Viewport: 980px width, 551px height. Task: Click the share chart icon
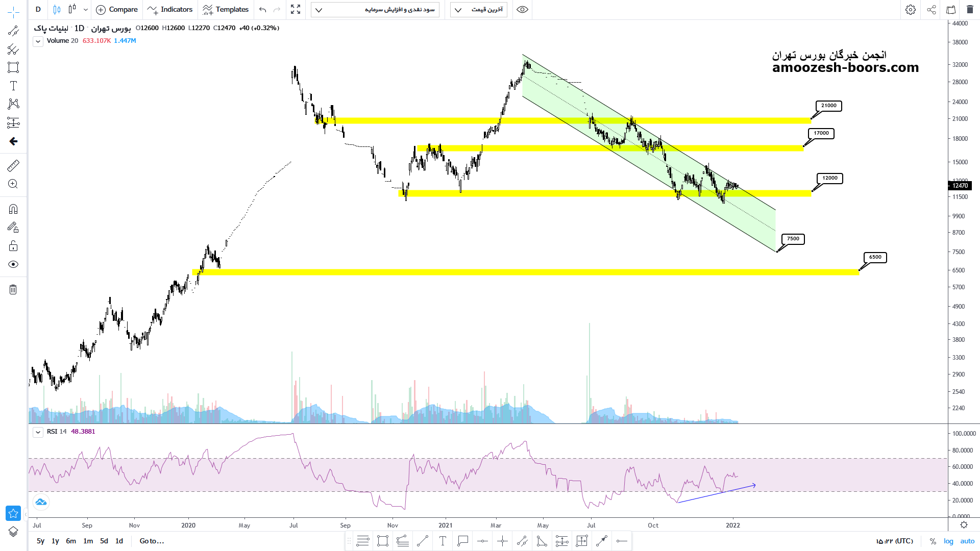pyautogui.click(x=932, y=10)
